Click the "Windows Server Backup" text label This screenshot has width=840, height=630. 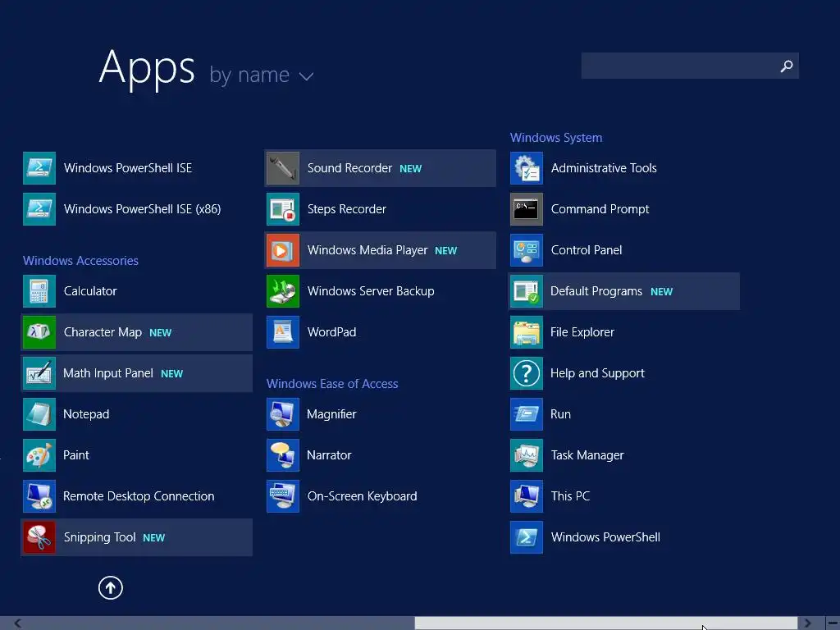click(371, 291)
